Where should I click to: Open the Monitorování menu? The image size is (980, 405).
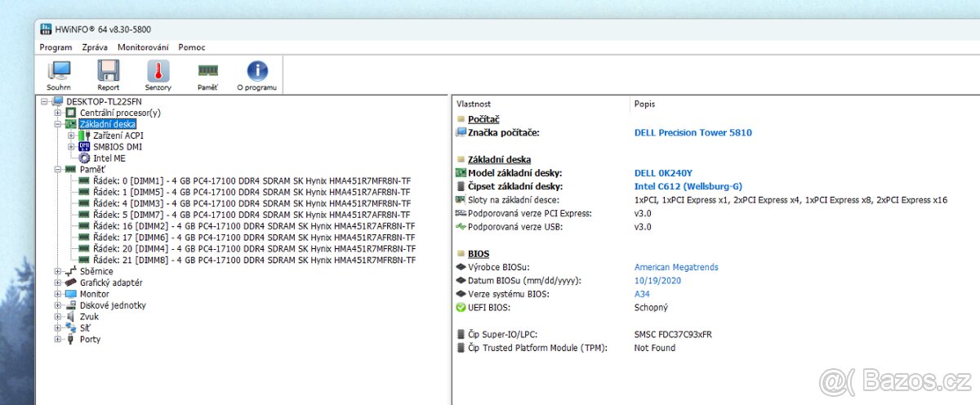point(143,47)
